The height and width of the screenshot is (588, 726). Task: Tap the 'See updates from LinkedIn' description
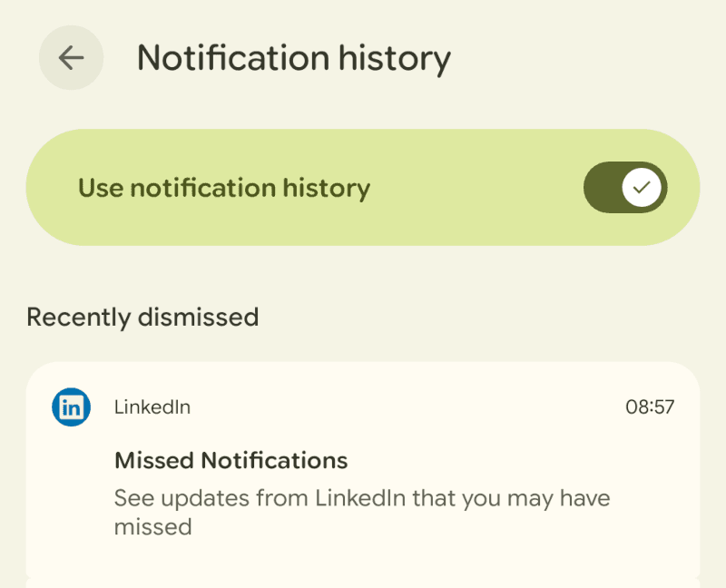pyautogui.click(x=362, y=498)
